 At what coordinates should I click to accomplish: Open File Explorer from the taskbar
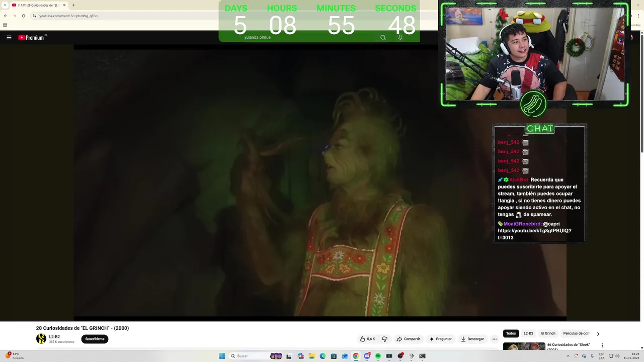click(311, 356)
